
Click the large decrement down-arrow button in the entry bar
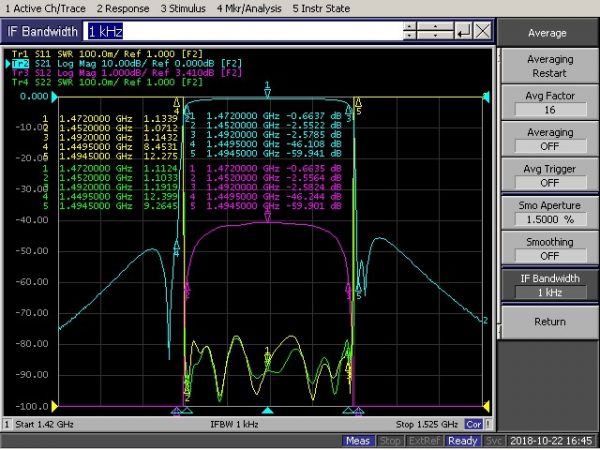coord(435,35)
